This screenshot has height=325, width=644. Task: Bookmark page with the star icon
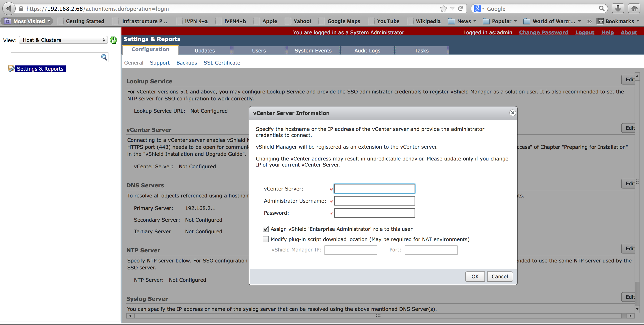pos(443,9)
